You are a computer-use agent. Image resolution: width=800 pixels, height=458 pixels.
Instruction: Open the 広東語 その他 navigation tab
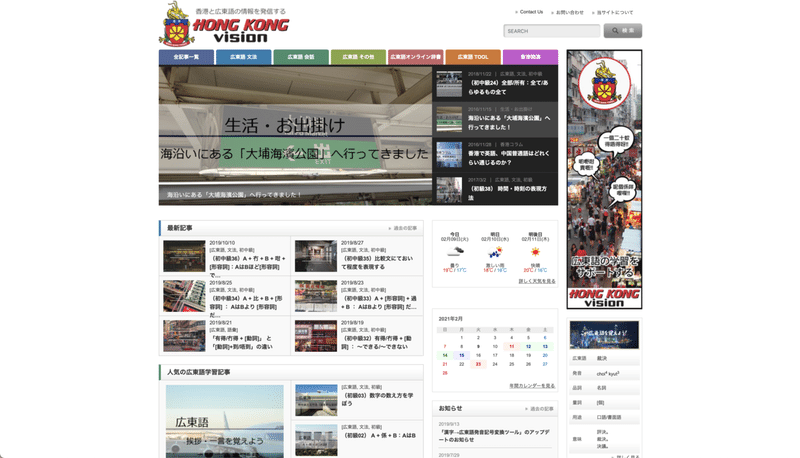pos(358,57)
